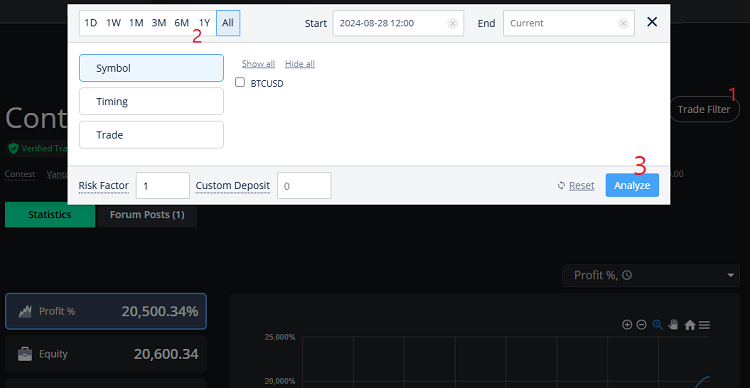
Task: Click the Verified Track badge
Action: coord(36,148)
